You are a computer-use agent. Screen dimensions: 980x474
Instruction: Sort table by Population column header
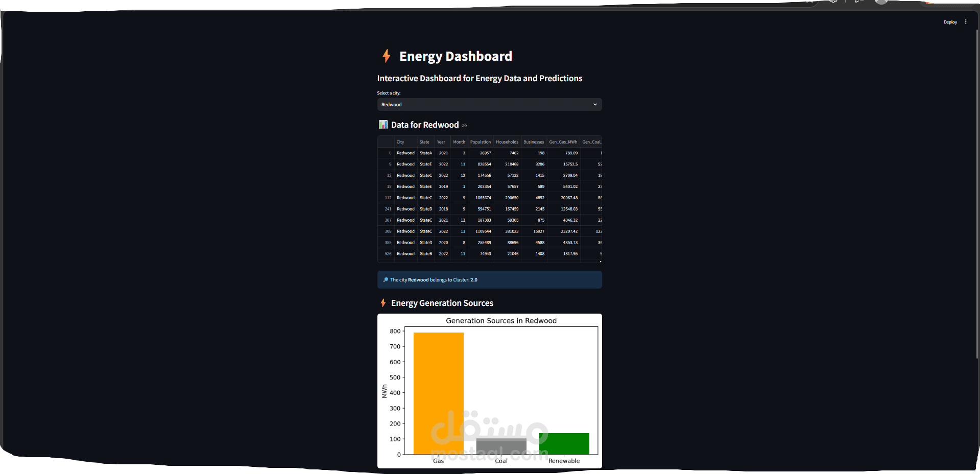point(481,142)
